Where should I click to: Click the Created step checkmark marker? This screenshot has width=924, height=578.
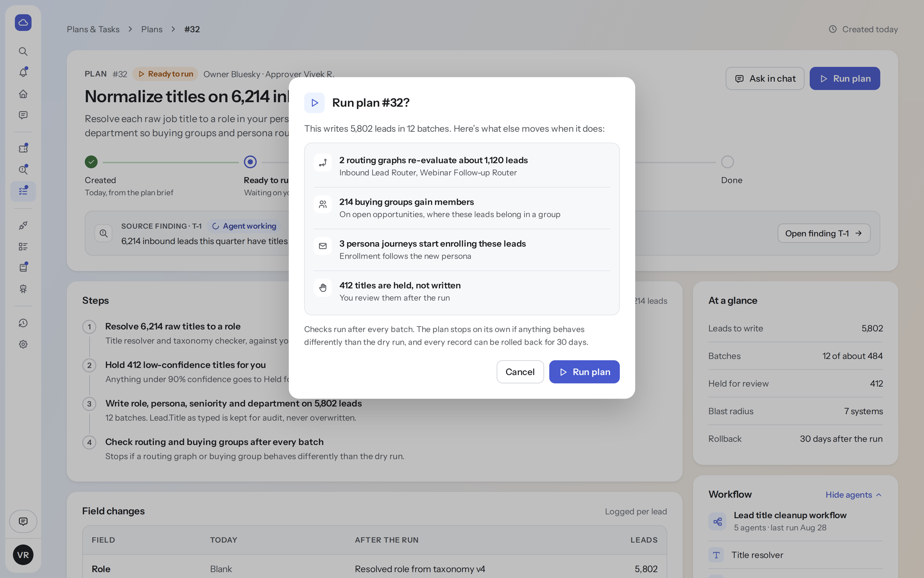(x=91, y=162)
